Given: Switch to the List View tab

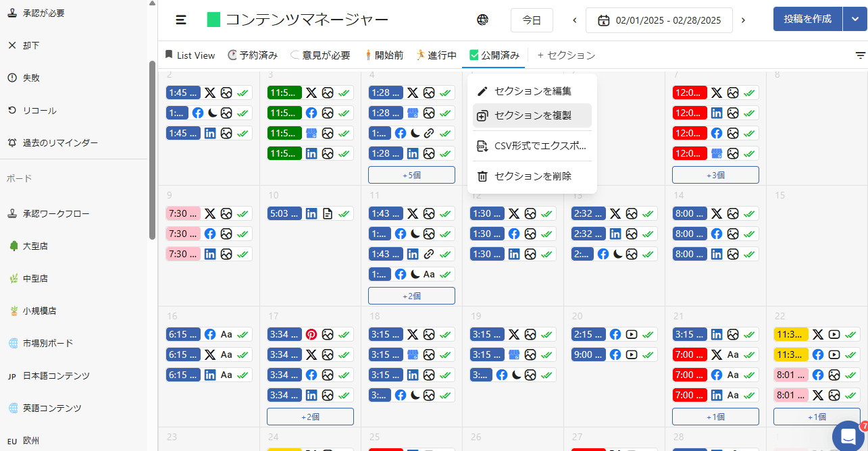Looking at the screenshot, I should tap(190, 55).
